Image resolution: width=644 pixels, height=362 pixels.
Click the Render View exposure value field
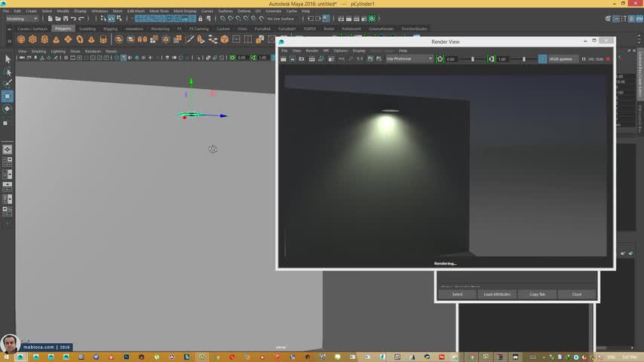coord(452,59)
